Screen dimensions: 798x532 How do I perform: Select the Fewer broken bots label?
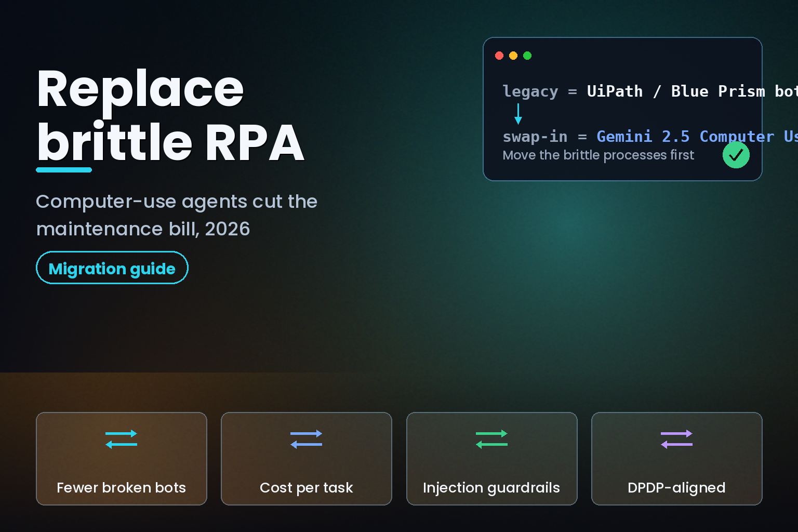pyautogui.click(x=122, y=487)
